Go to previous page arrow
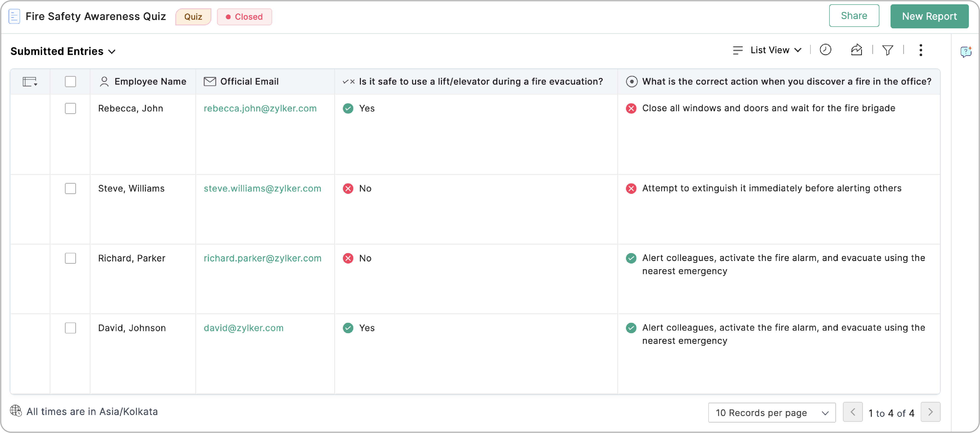The image size is (980, 433). (x=853, y=412)
